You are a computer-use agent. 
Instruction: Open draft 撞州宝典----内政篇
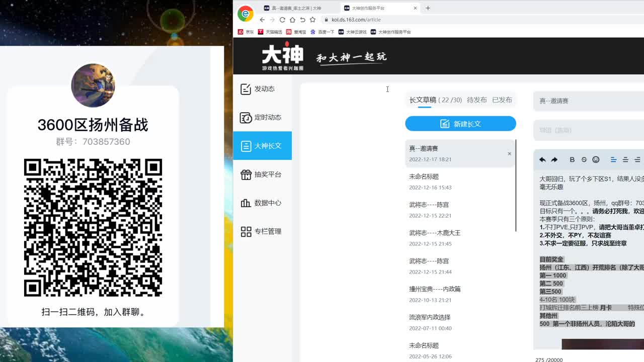[x=460, y=294]
